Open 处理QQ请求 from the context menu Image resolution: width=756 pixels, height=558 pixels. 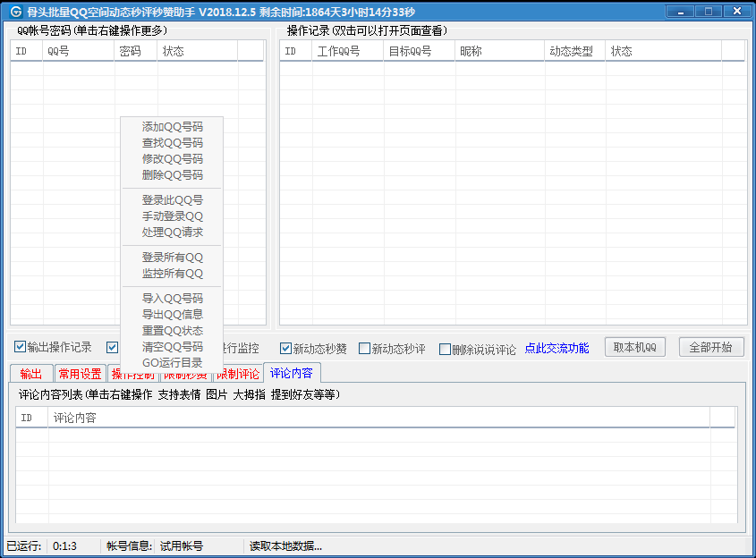point(172,232)
